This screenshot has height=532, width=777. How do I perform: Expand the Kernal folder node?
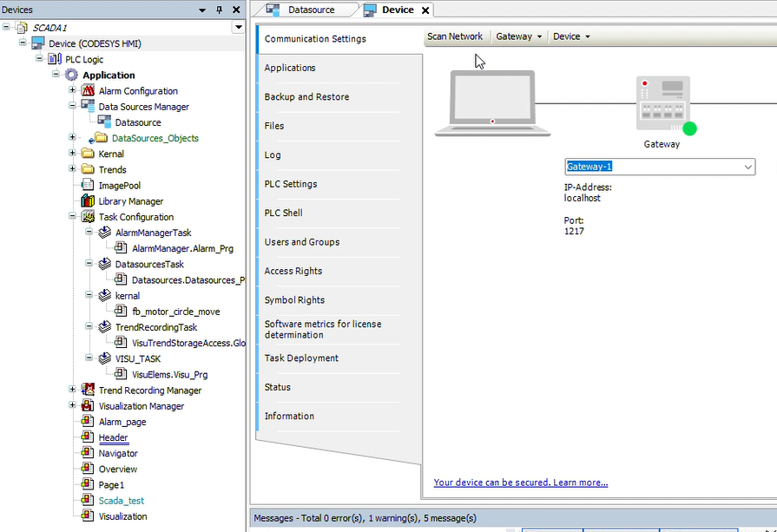(x=72, y=154)
